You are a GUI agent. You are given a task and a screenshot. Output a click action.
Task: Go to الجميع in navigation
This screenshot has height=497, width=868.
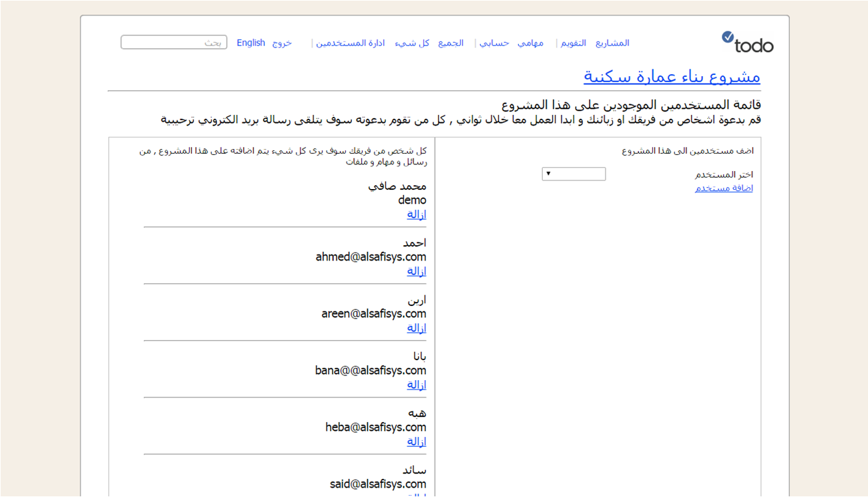(x=451, y=43)
